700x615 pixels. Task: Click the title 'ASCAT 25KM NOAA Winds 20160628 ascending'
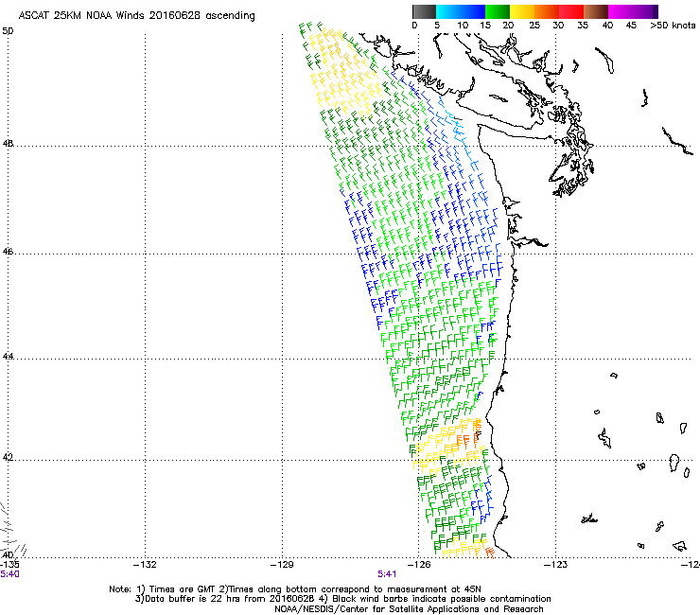click(136, 16)
